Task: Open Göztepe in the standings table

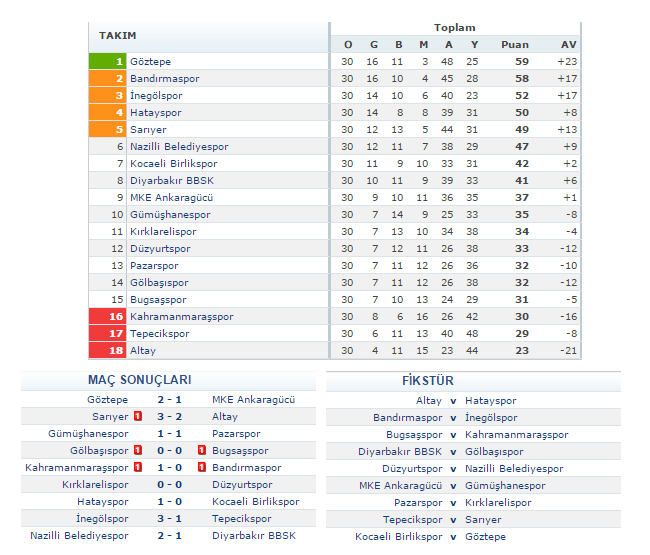Action: click(150, 62)
